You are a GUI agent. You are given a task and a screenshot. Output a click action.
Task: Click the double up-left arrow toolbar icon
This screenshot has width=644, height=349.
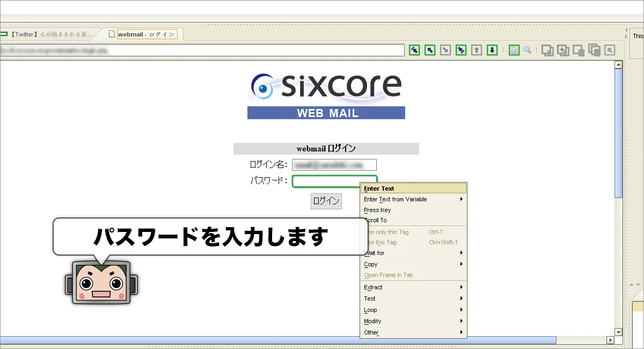(414, 50)
